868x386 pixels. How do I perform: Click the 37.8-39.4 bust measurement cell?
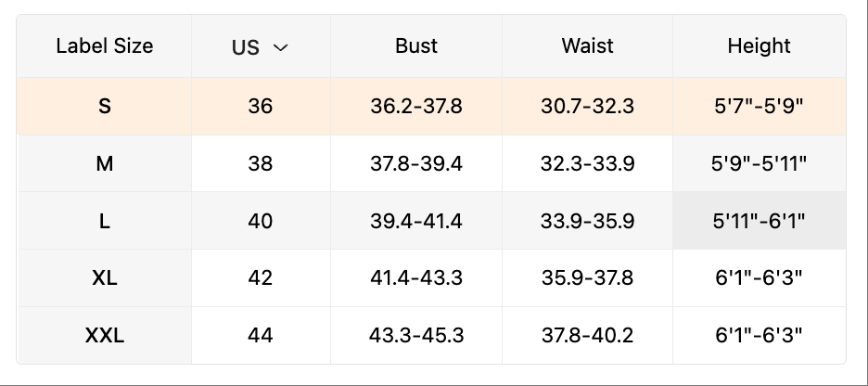[x=416, y=163]
